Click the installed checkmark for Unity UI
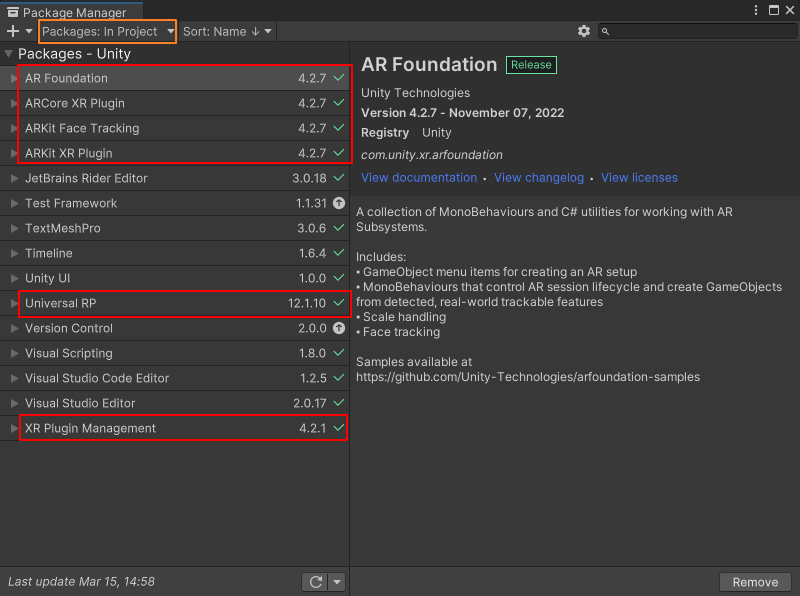The image size is (800, 596). [x=339, y=278]
